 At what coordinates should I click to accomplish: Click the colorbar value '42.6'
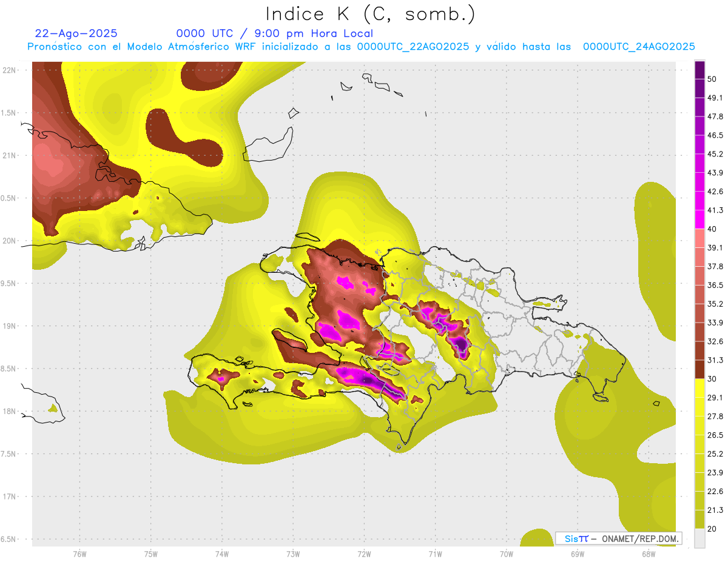coord(715,192)
